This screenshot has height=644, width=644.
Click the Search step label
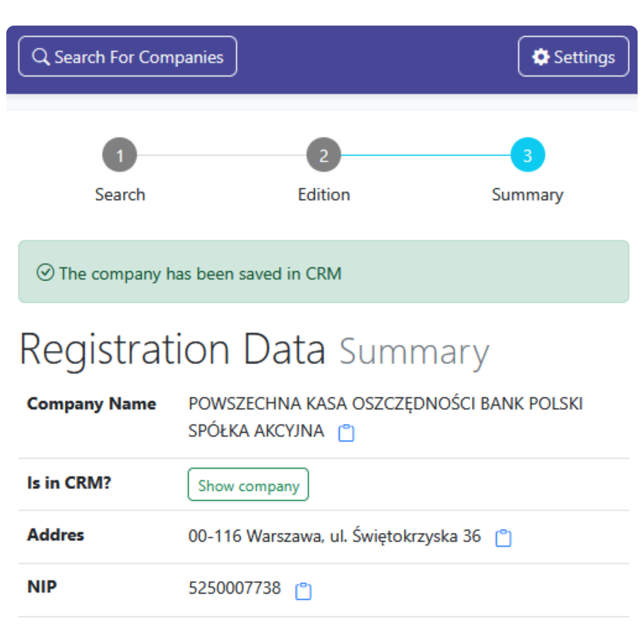click(120, 195)
